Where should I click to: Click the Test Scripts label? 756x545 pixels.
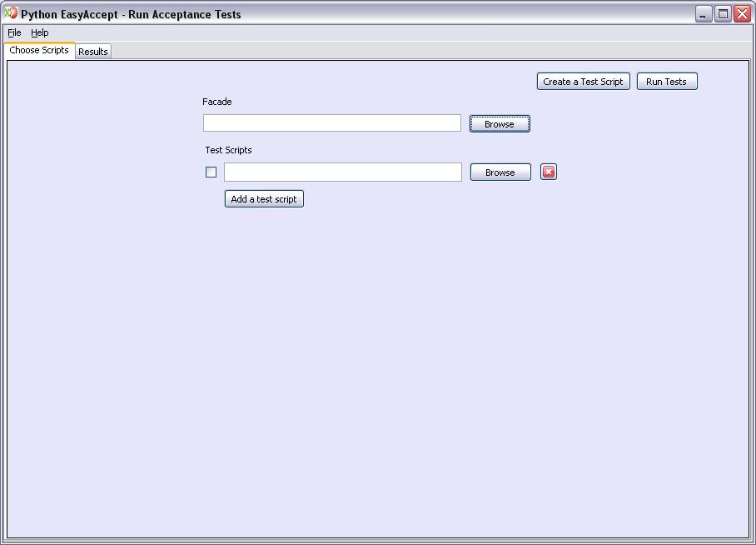click(x=228, y=150)
